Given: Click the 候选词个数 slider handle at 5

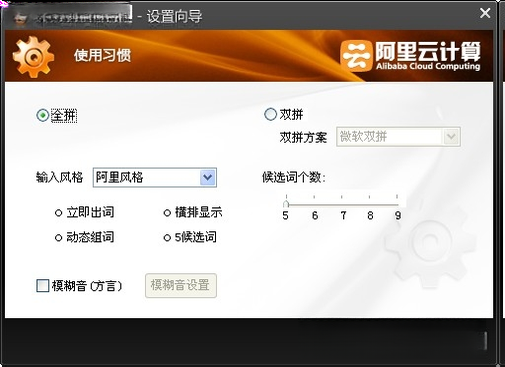Looking at the screenshot, I should [x=286, y=204].
